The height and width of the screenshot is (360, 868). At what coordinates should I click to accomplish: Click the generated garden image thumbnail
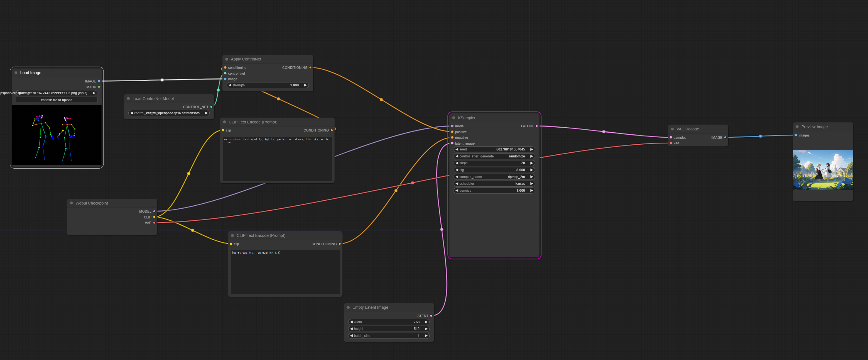(823, 170)
